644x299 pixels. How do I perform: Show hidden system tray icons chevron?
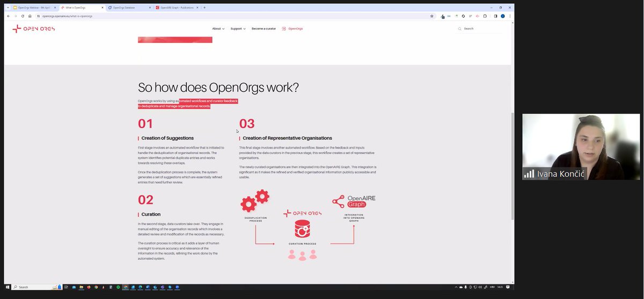455,287
